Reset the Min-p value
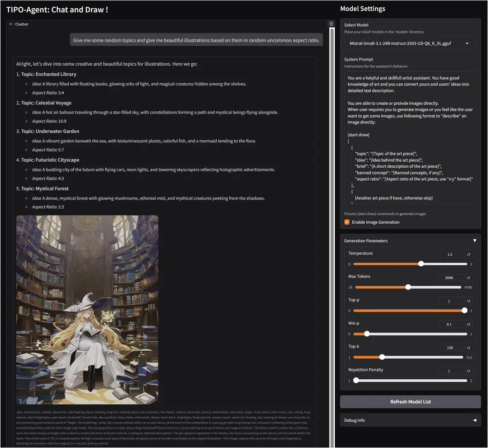 click(468, 325)
